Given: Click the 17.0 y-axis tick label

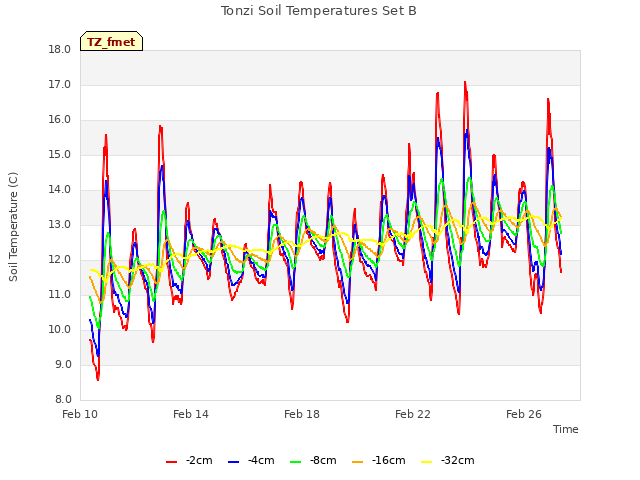Looking at the screenshot, I should coord(60,85).
